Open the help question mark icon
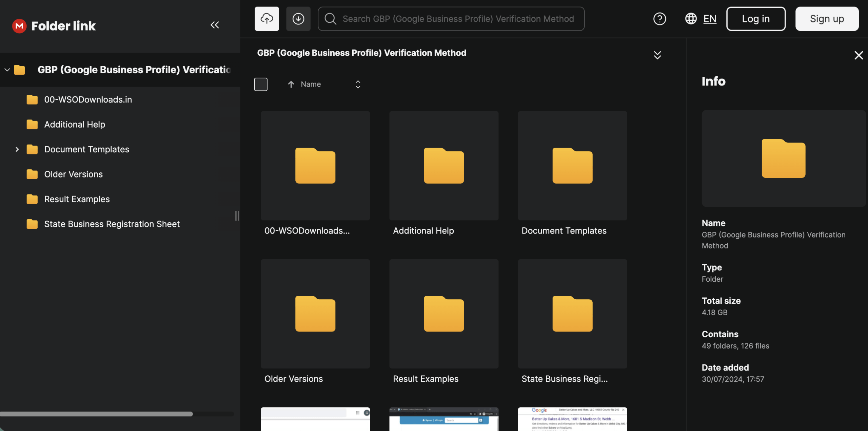The image size is (868, 431). pos(659,19)
